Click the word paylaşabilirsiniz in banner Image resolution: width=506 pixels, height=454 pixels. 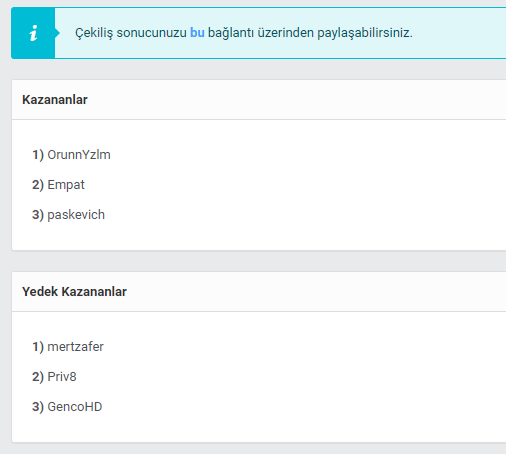tap(365, 33)
